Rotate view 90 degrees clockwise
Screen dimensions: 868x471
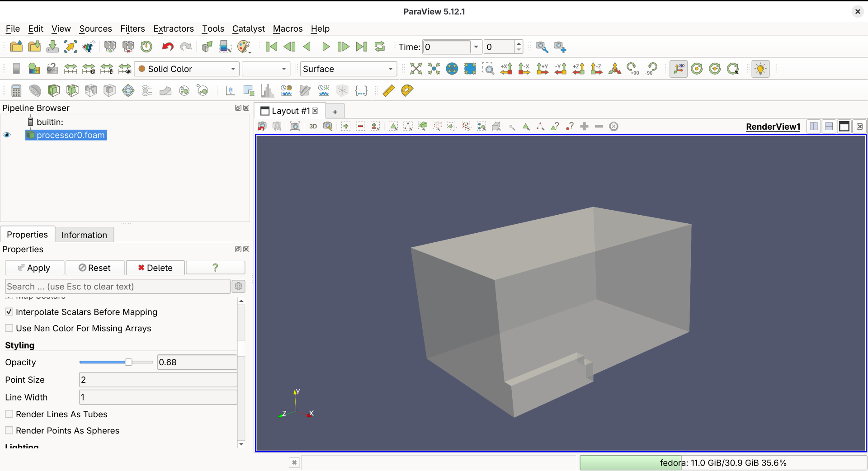click(x=633, y=69)
